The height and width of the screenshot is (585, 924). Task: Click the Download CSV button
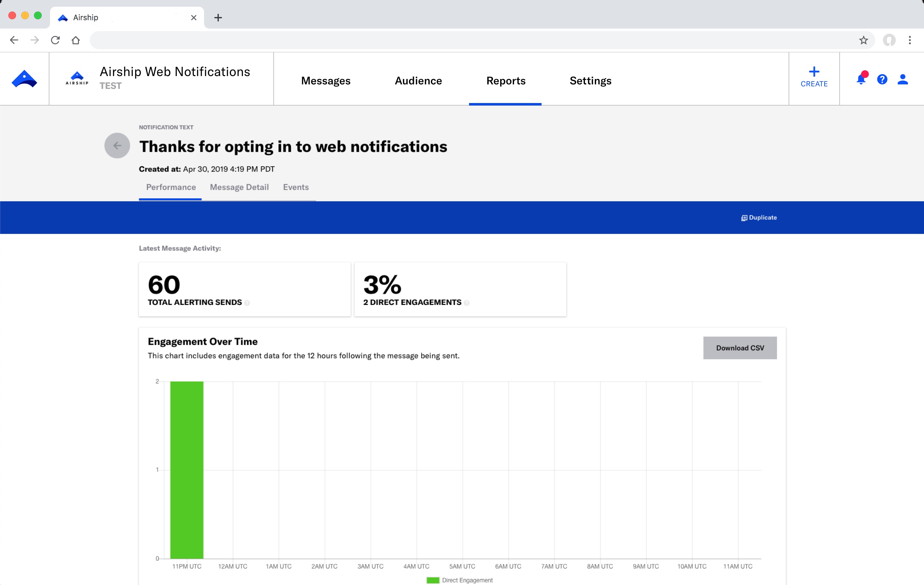740,348
